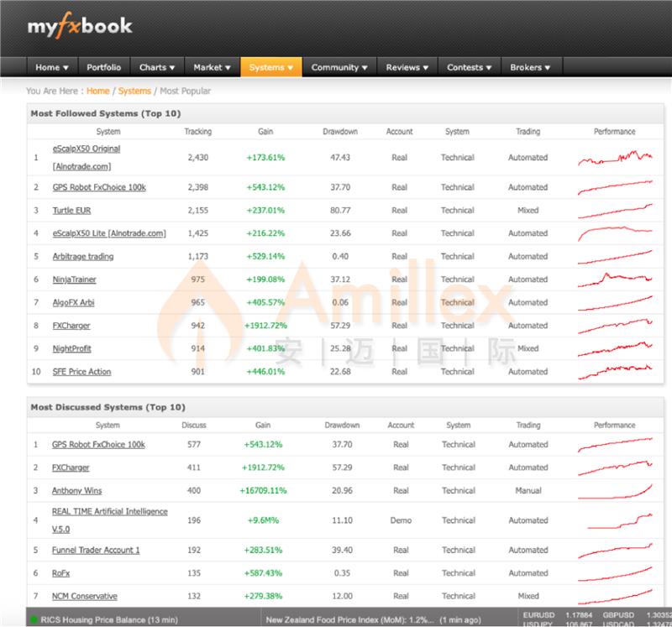Open the Turtle EUR system

tap(71, 211)
